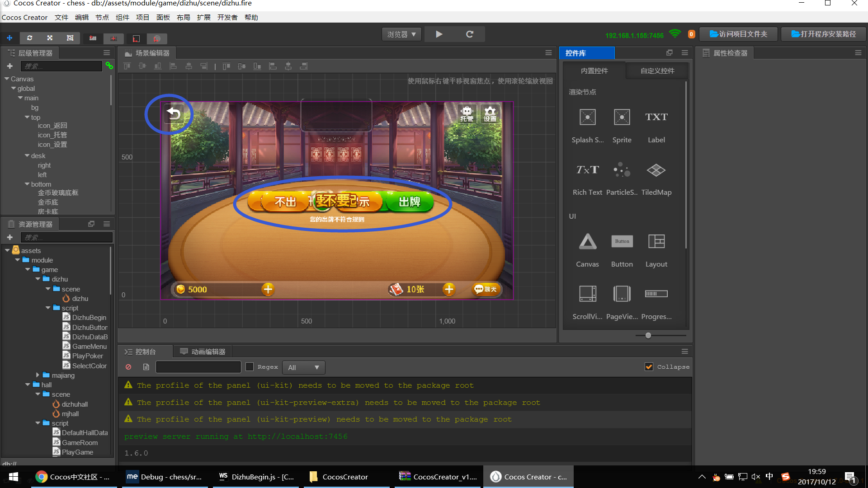Viewport: 868px width, 488px height.
Task: Click the console filter text field
Action: [x=198, y=367]
